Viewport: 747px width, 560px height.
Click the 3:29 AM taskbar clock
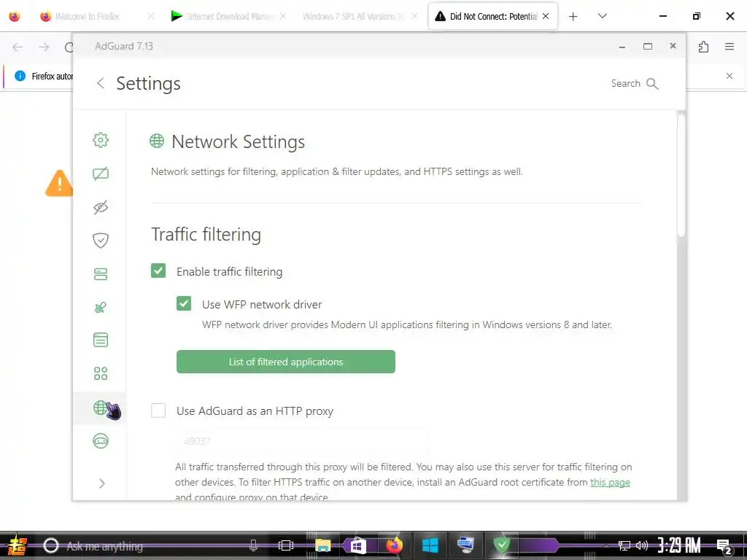[679, 545]
